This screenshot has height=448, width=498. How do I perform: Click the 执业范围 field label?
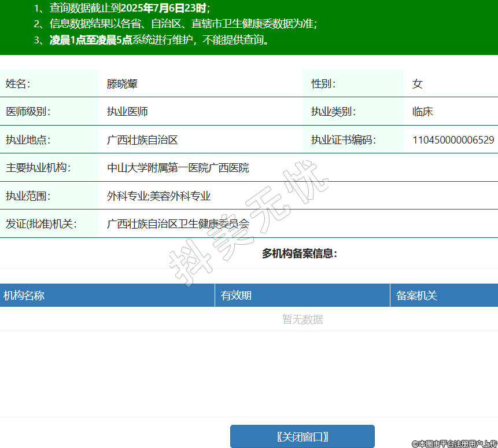(28, 196)
